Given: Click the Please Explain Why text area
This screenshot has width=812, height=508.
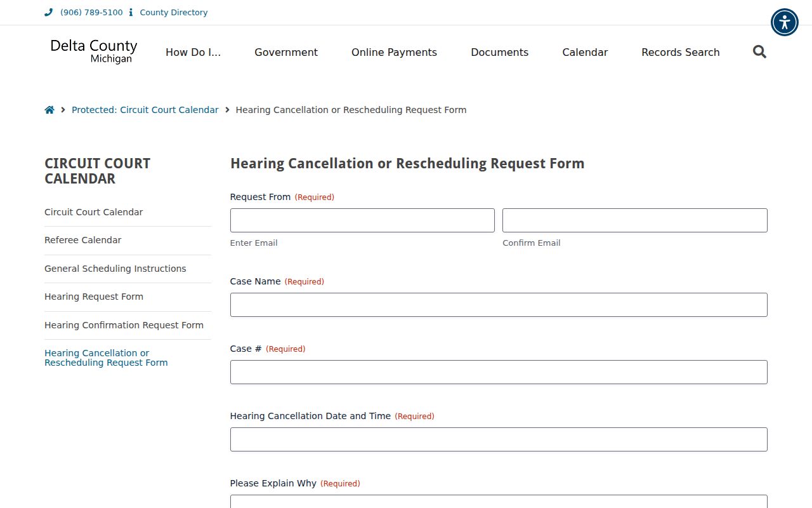Looking at the screenshot, I should click(499, 502).
